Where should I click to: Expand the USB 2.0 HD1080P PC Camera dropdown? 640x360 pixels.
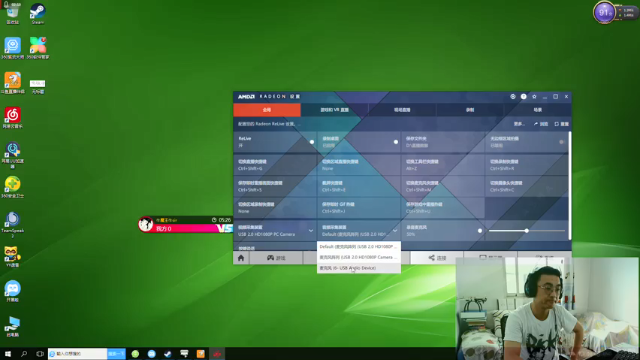tap(275, 231)
